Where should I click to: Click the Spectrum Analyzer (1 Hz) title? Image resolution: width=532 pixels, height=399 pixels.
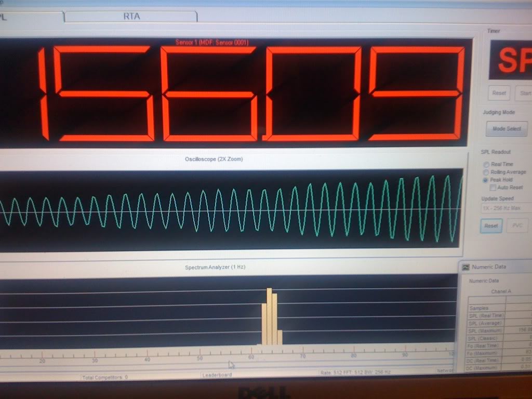[x=215, y=267]
